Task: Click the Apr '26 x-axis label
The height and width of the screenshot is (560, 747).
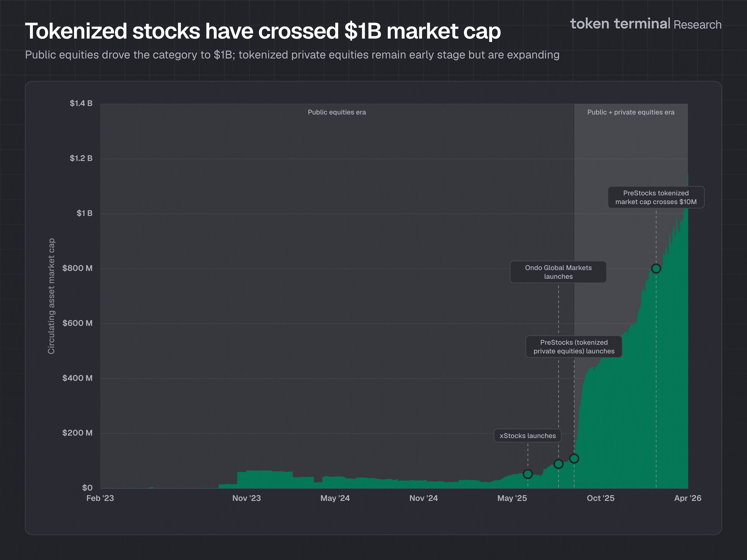Action: 688,498
